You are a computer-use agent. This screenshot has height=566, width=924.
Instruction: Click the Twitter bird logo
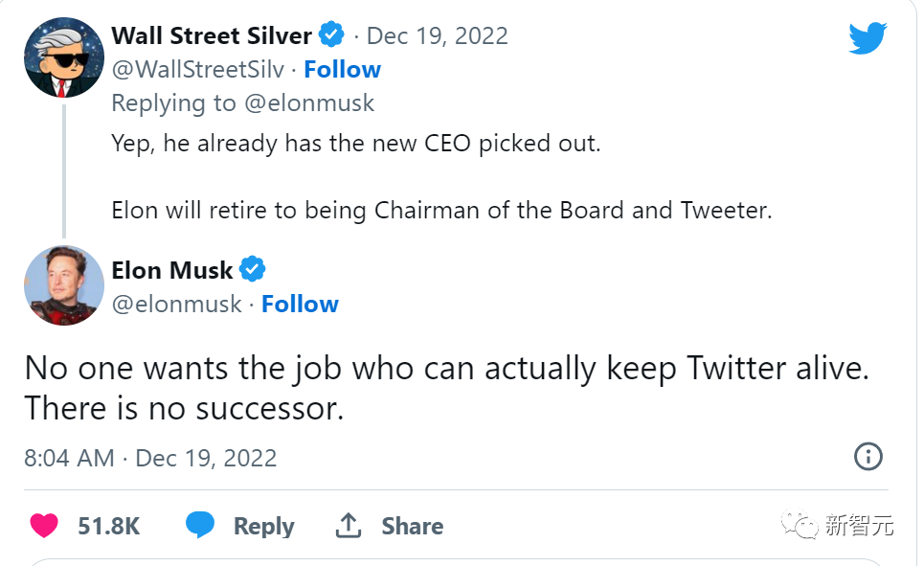[868, 38]
